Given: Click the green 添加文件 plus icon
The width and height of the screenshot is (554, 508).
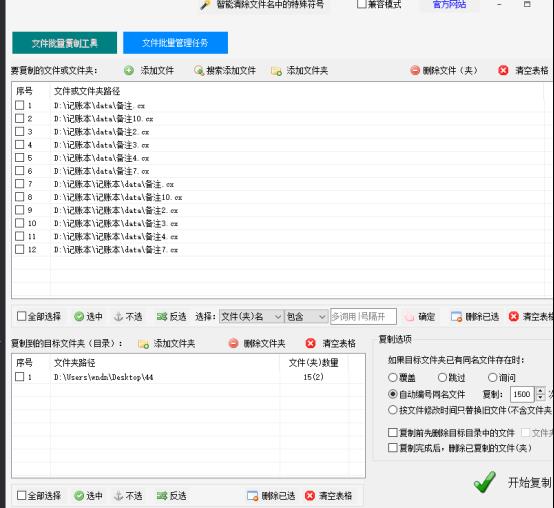Looking at the screenshot, I should (x=129, y=71).
